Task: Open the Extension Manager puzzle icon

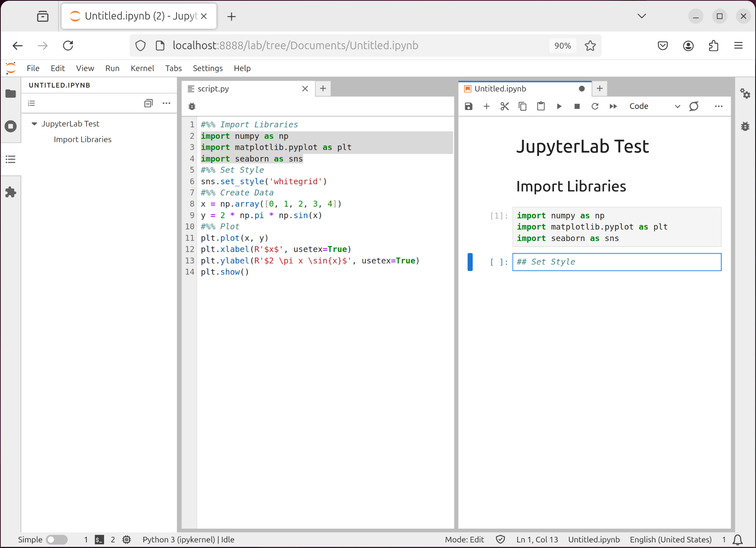Action: point(10,192)
